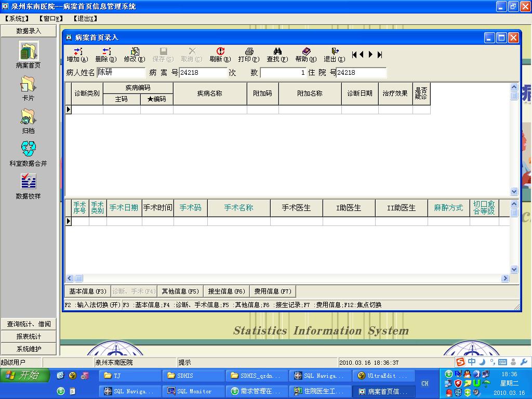Click the 病人姓名 input field
The height and width of the screenshot is (399, 532).
point(121,72)
